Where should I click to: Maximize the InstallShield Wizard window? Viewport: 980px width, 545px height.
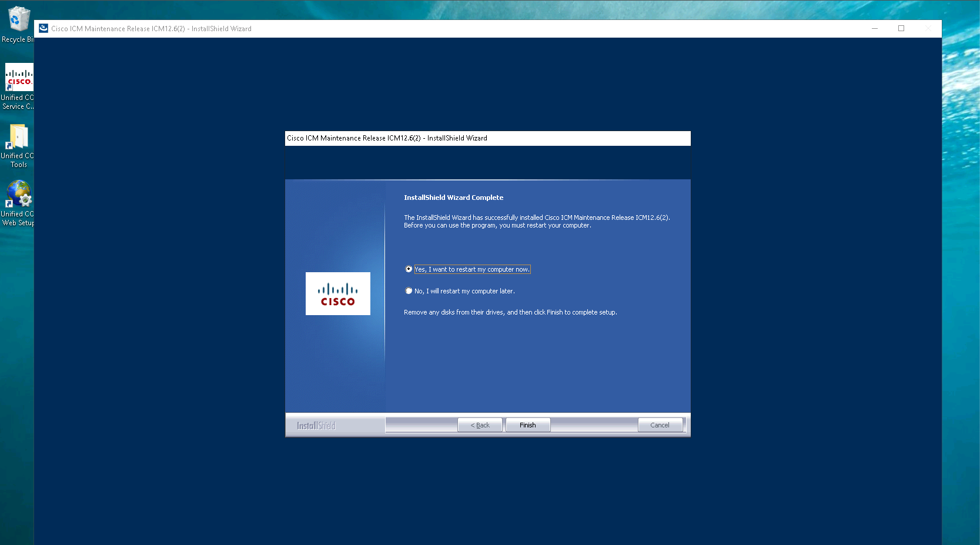click(x=901, y=28)
